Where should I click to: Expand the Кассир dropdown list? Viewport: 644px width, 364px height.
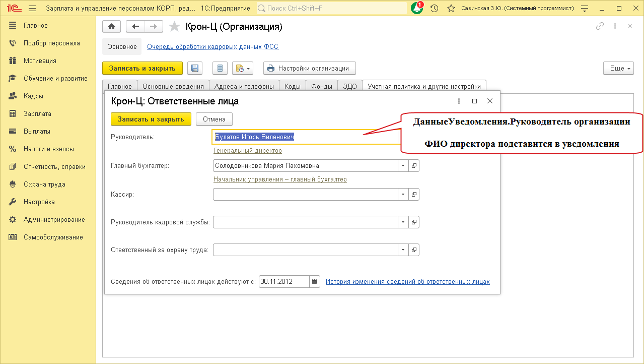coord(403,194)
